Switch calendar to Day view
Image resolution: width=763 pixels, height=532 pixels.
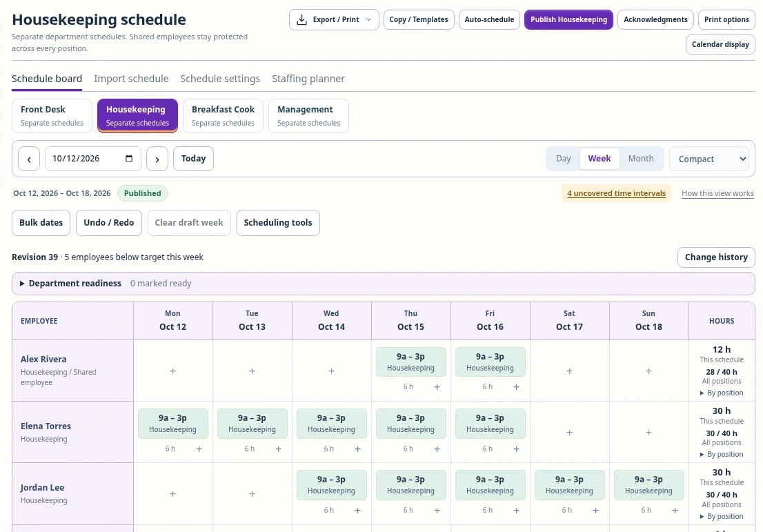tap(563, 159)
